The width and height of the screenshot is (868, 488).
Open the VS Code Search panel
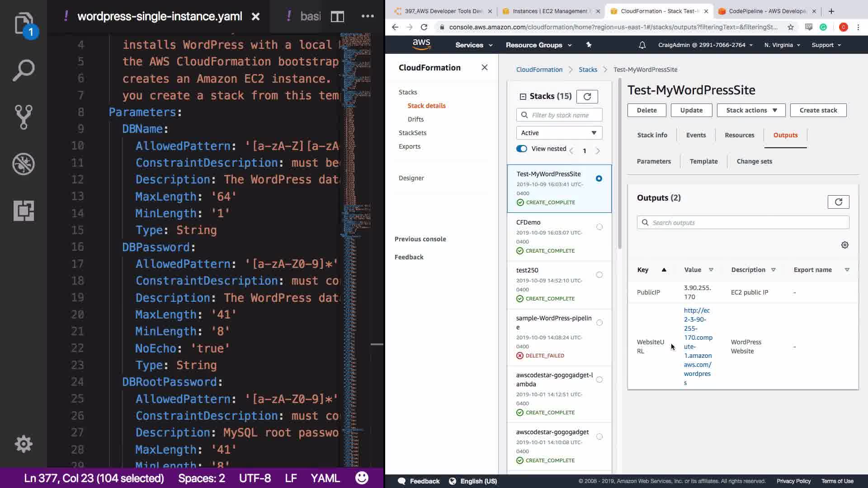24,70
